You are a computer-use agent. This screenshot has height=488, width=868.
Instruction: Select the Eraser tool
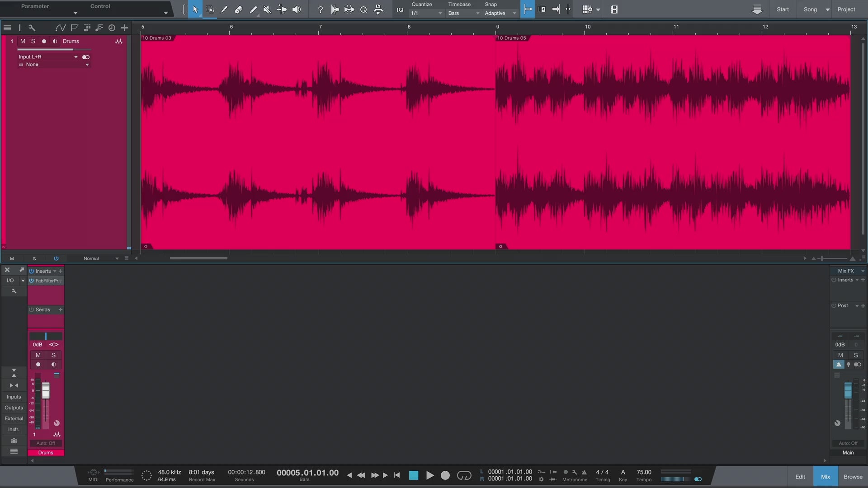[238, 9]
